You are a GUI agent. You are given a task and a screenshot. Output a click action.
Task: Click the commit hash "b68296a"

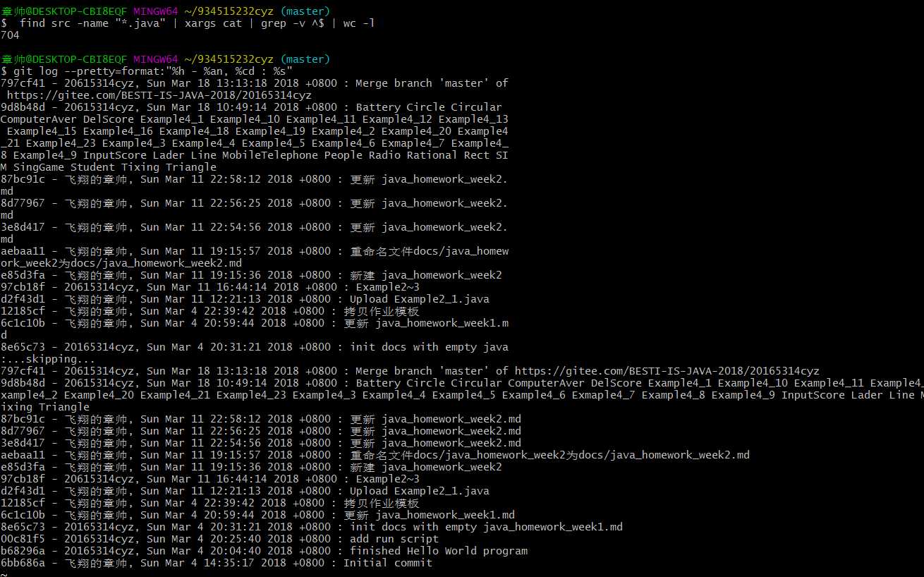tap(23, 551)
